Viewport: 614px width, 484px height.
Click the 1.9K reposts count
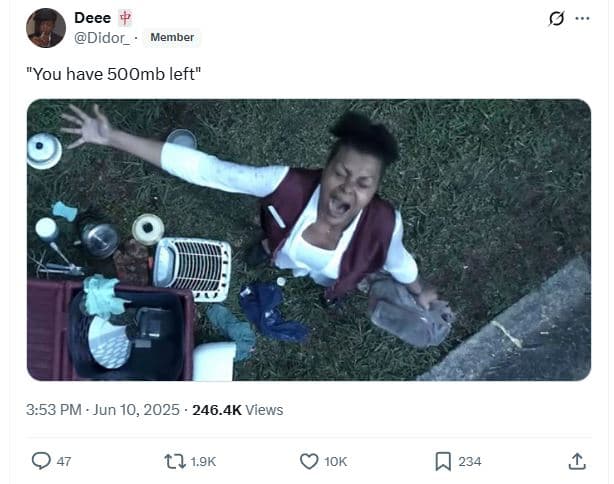(x=203, y=461)
